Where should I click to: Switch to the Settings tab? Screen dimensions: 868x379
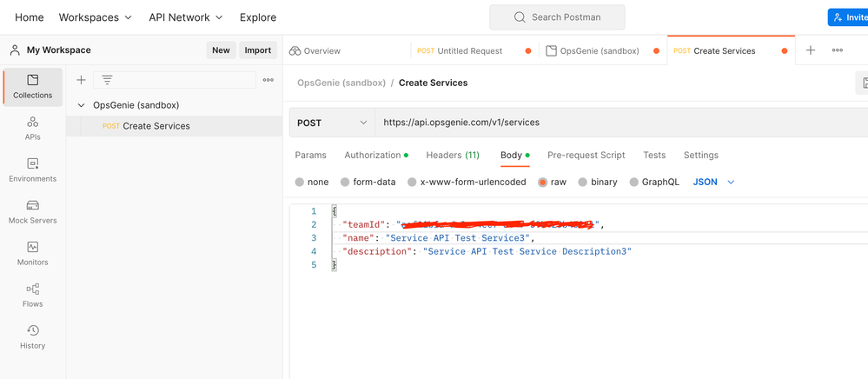701,155
